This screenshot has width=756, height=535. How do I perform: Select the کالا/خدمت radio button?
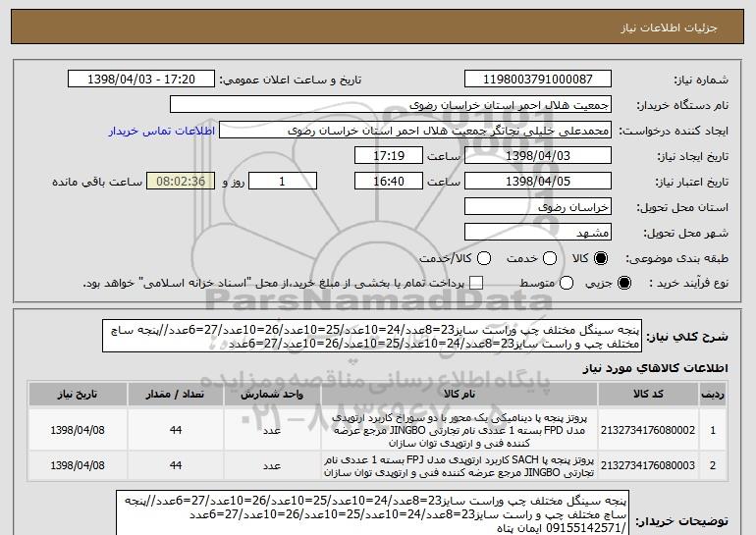point(484,258)
